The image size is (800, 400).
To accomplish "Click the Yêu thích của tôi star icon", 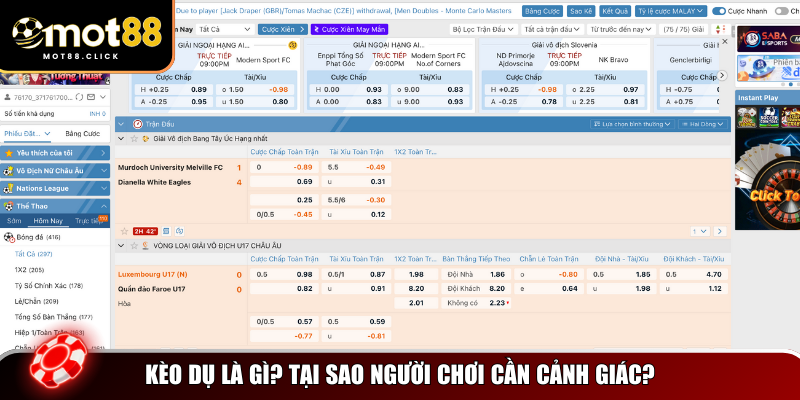I will pyautogui.click(x=9, y=153).
